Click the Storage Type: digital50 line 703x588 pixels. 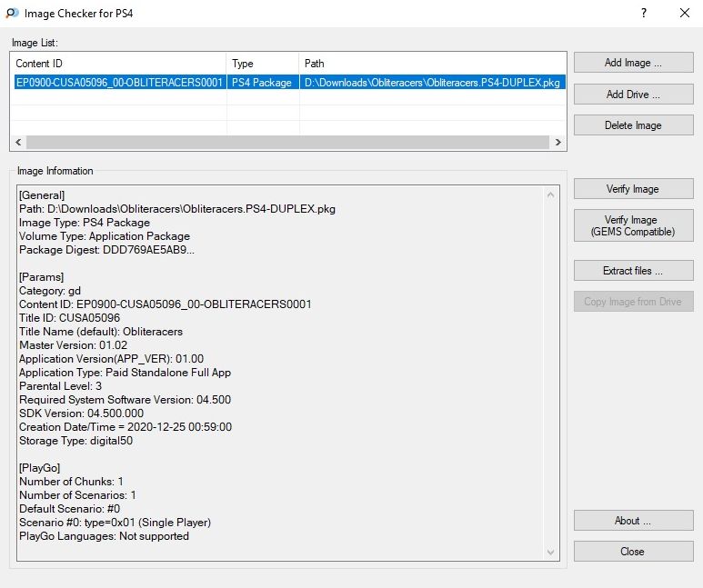pyautogui.click(x=75, y=441)
